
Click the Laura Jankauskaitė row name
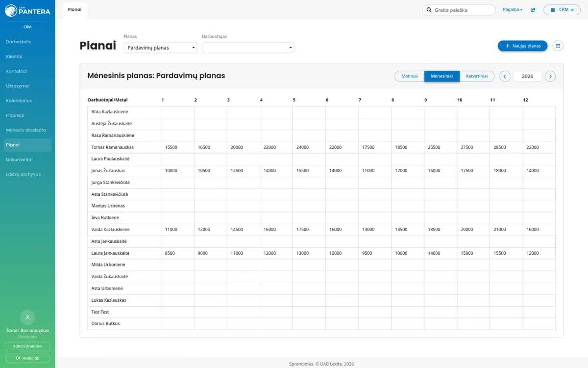click(110, 253)
